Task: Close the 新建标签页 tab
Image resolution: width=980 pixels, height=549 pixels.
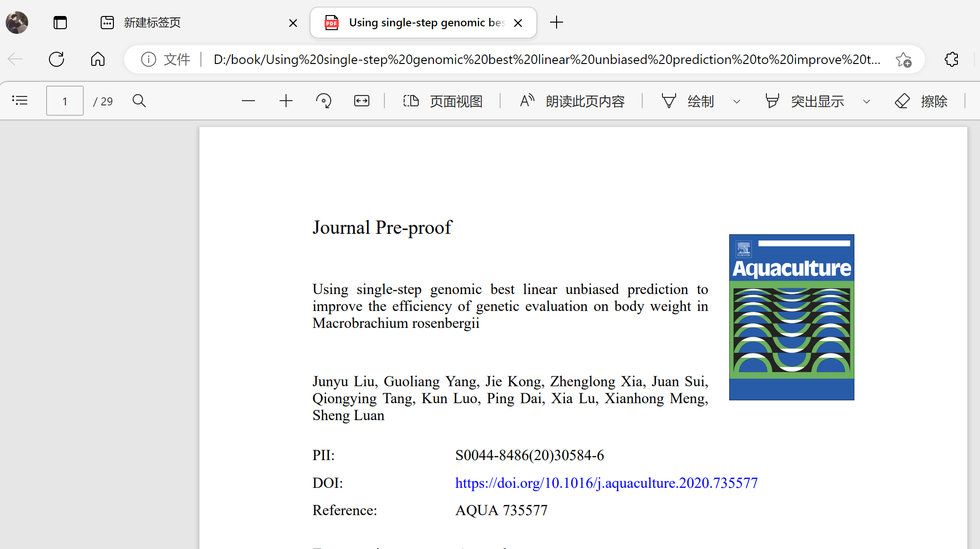Action: [293, 23]
